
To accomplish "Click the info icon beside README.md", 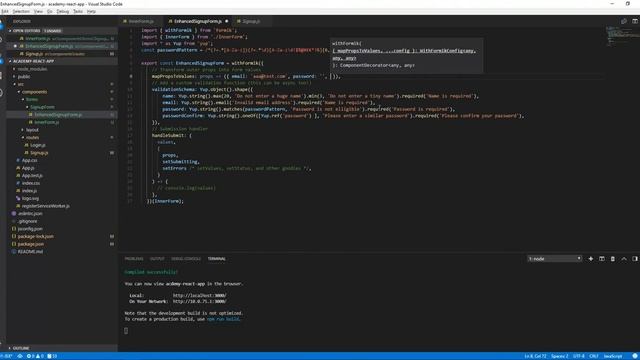I will click(14, 252).
